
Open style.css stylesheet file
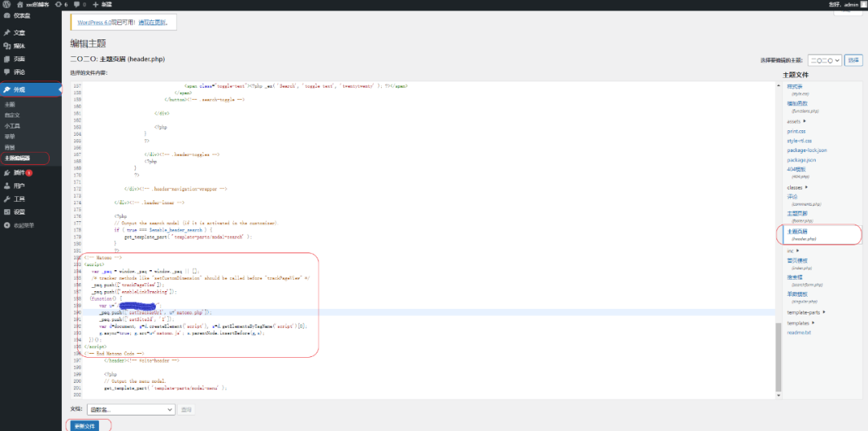pyautogui.click(x=794, y=86)
